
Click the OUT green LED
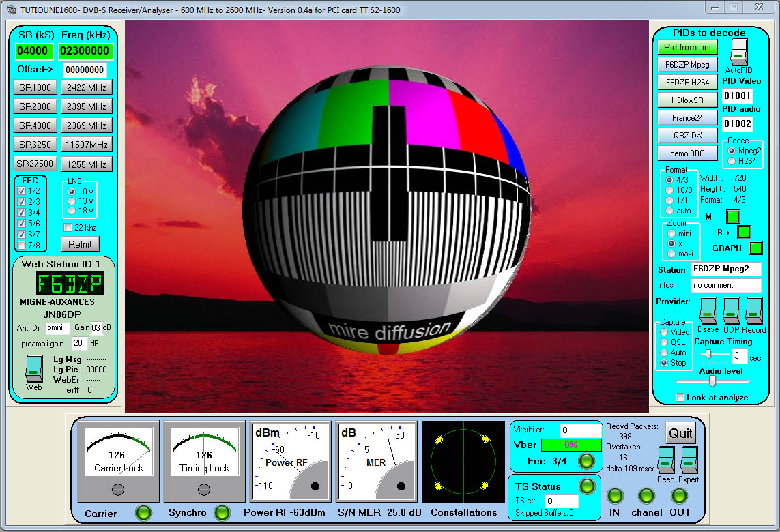coord(679,496)
